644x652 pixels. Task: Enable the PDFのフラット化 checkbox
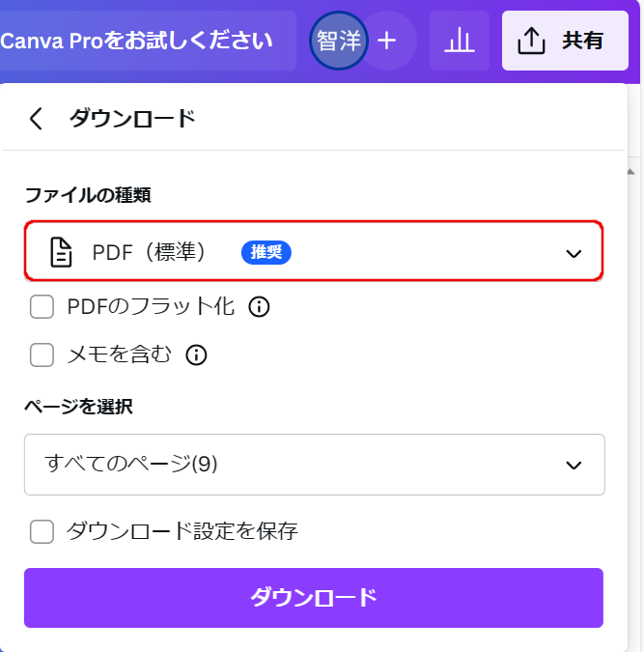click(42, 307)
